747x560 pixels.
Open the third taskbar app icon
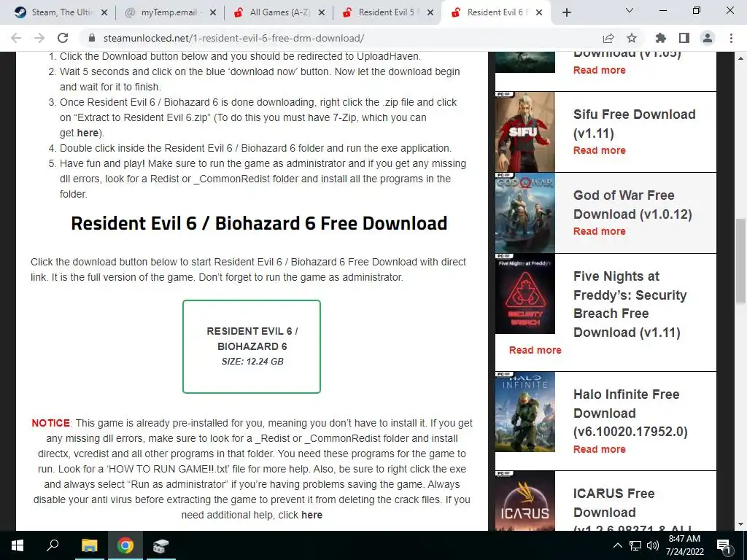[161, 545]
